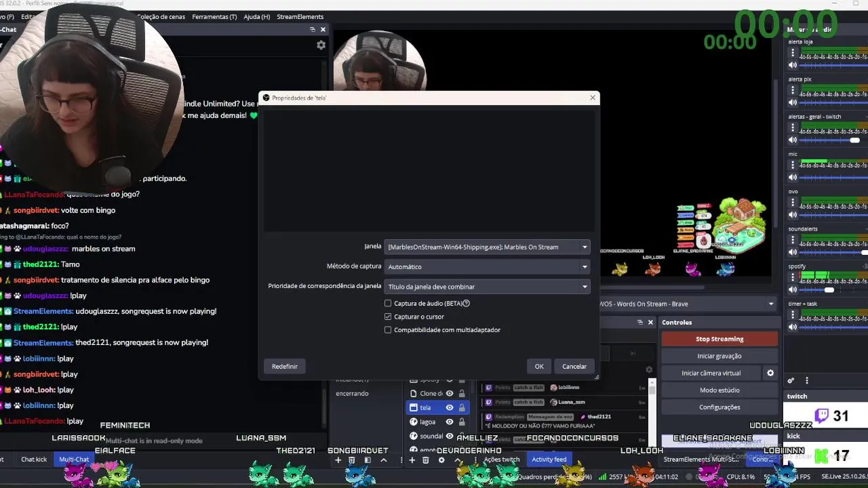
Task: Select the 'lagoa' source row
Action: (437, 422)
